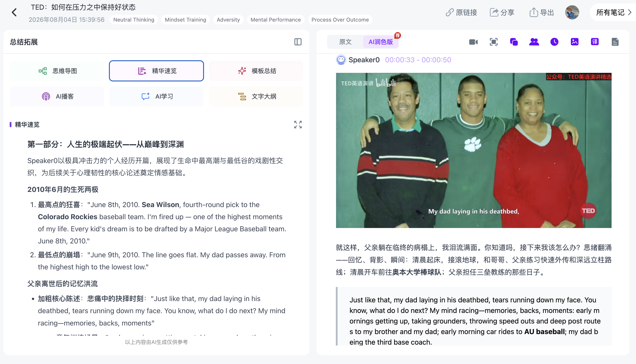636x364 pixels.
Task: Click the 父亲离世后的记忆洪流 subheading
Action: click(x=62, y=283)
